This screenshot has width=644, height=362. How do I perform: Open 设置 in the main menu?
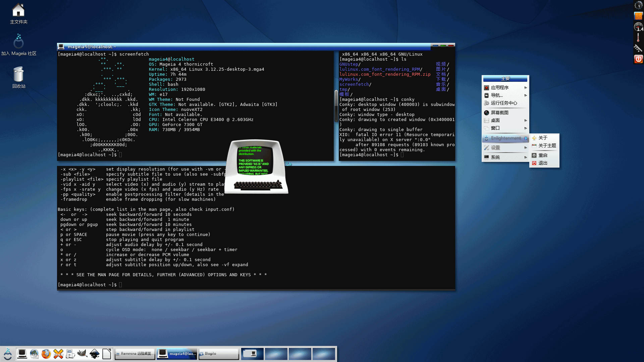[505, 147]
